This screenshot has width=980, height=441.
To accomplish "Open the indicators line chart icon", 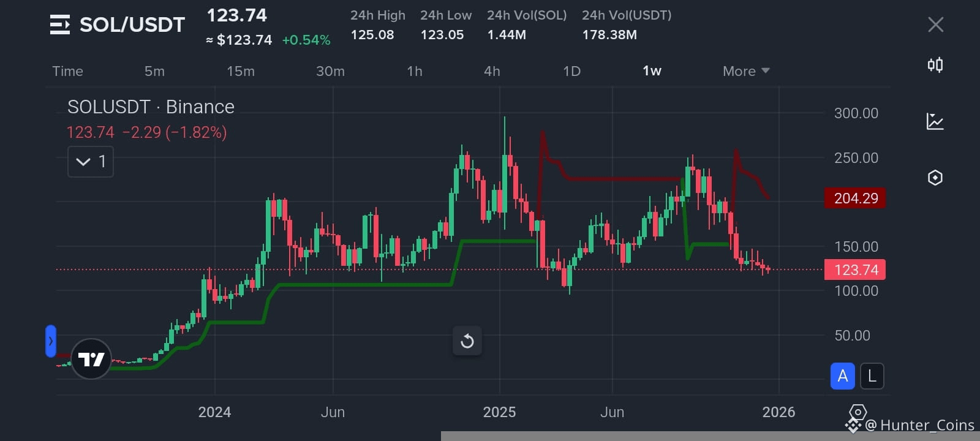I will [x=935, y=121].
